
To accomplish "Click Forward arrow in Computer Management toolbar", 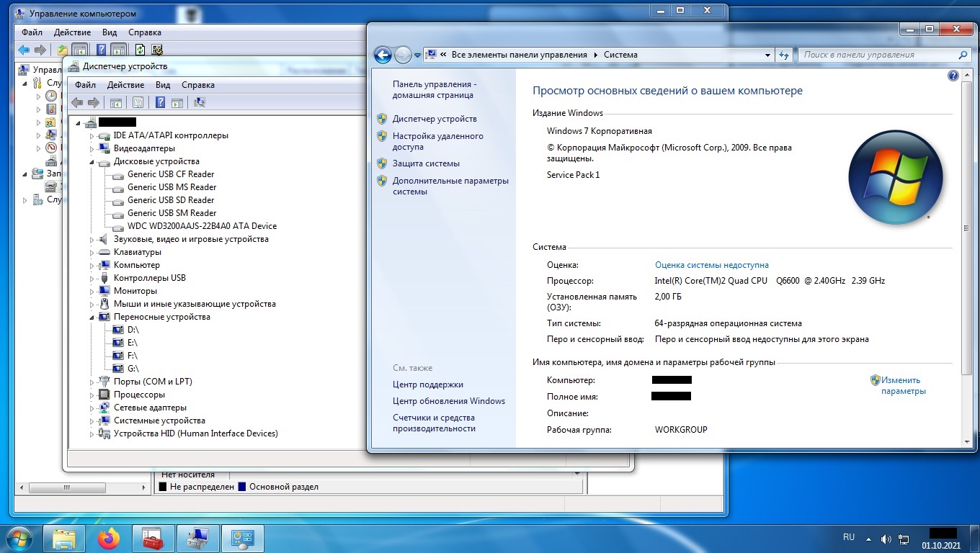I will [40, 50].
